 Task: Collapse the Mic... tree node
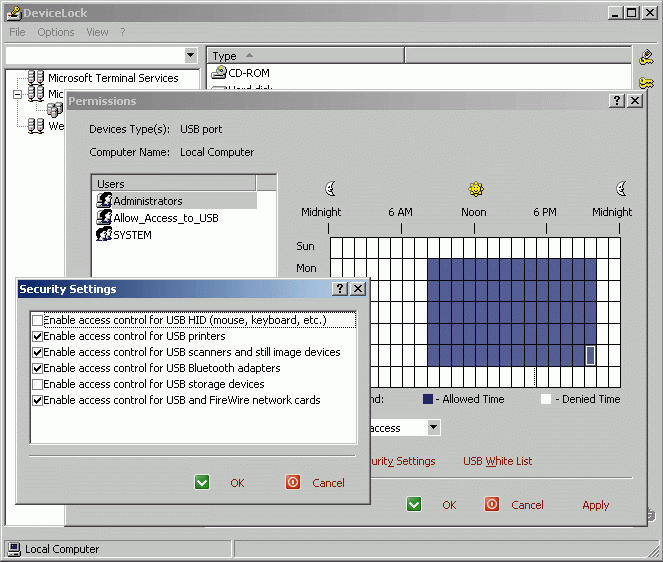pyautogui.click(x=17, y=94)
